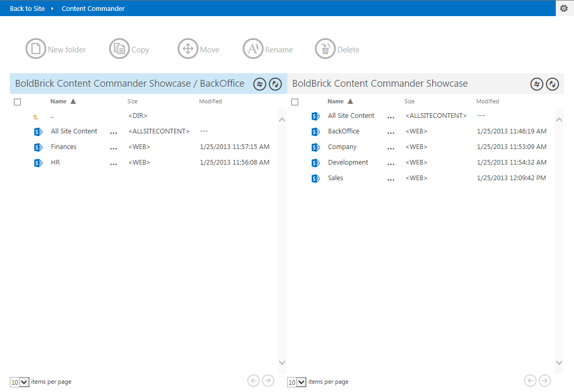The width and height of the screenshot is (574, 392).
Task: Open the ellipsis menu for HR
Action: [113, 165]
